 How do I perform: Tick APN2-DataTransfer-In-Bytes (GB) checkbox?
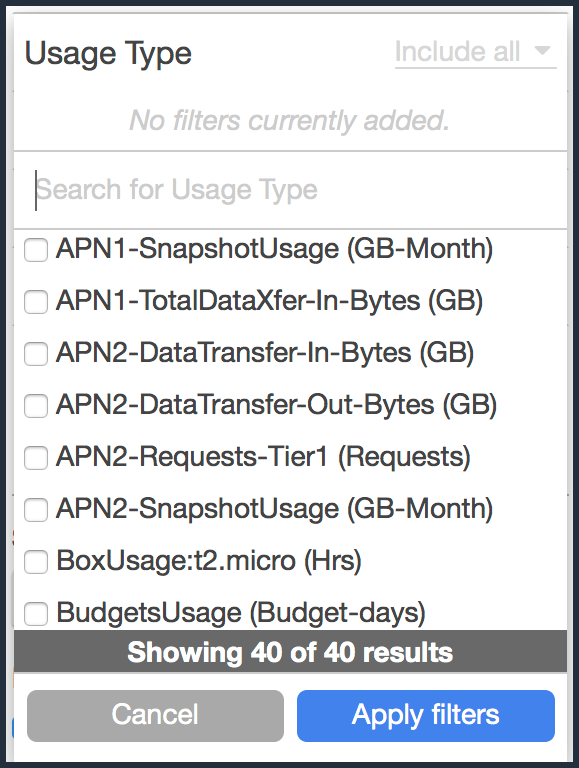pyautogui.click(x=36, y=354)
